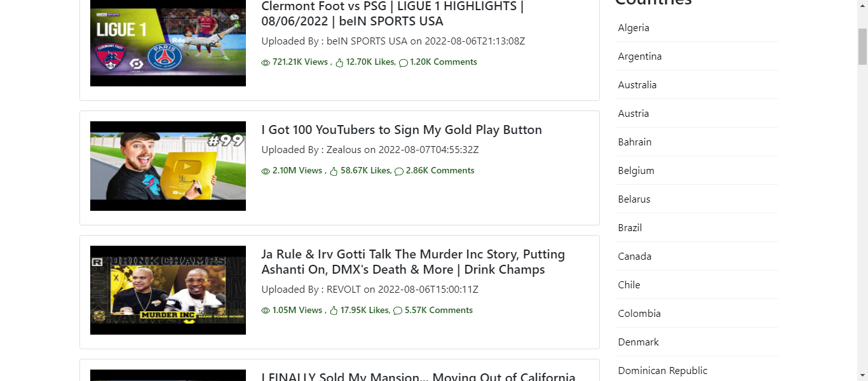The width and height of the screenshot is (868, 381).
Task: Select Algeria in the countries list
Action: tap(696, 28)
